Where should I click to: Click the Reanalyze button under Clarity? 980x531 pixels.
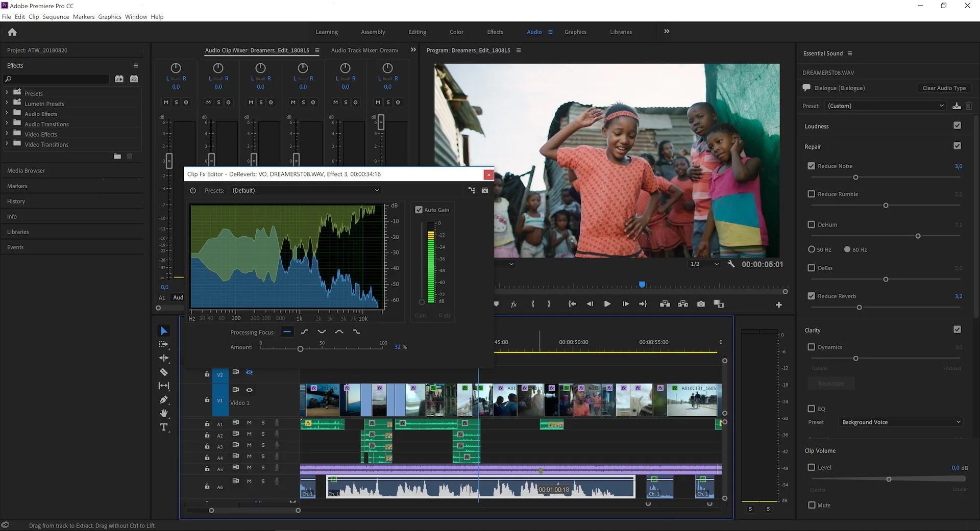830,383
